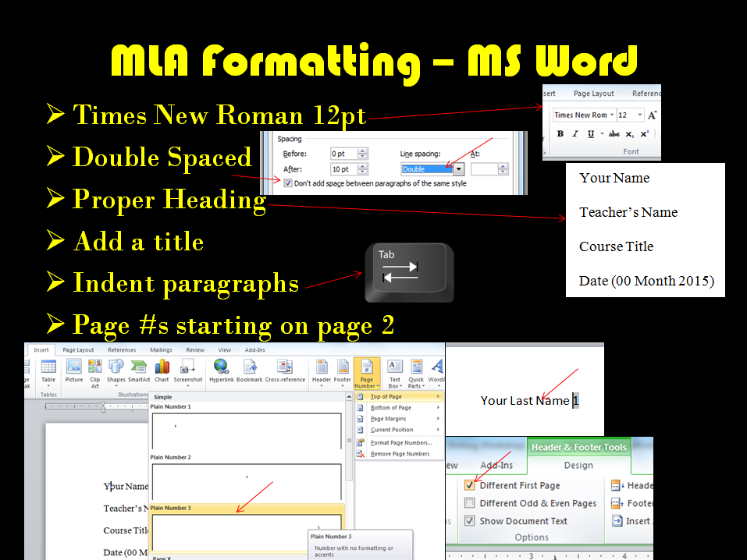Expand the Top of Page submenu
The image size is (747, 560).
[398, 396]
